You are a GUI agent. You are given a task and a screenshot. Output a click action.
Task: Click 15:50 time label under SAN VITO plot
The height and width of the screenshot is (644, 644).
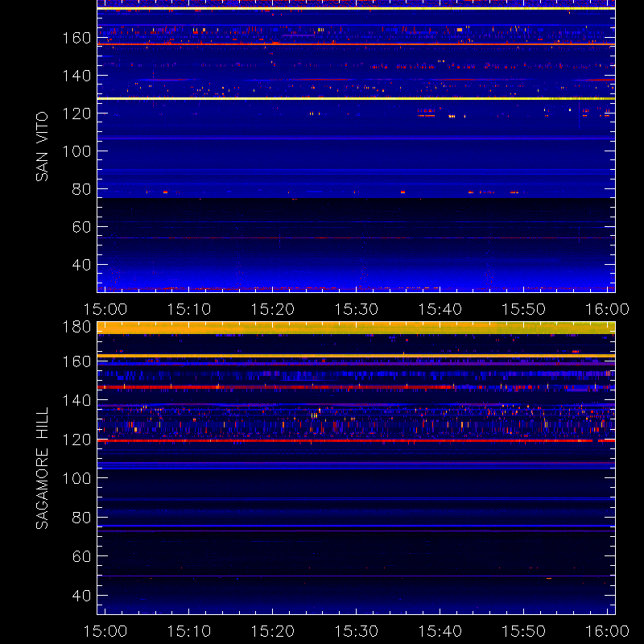pos(524,309)
